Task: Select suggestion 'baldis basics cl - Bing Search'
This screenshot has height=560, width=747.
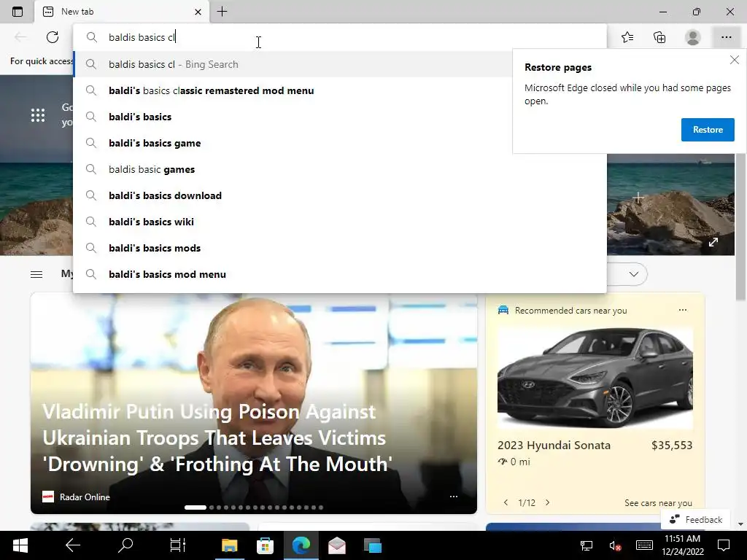Action: (x=293, y=64)
